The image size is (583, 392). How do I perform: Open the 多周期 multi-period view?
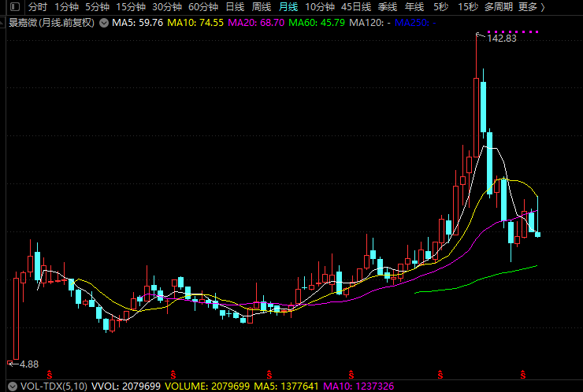click(x=499, y=7)
